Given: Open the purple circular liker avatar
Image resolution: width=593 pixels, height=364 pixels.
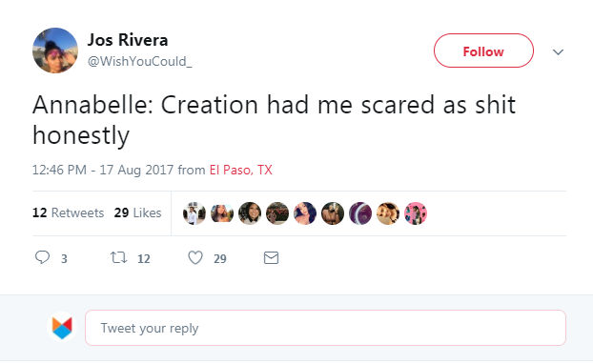Looking at the screenshot, I should click(360, 213).
